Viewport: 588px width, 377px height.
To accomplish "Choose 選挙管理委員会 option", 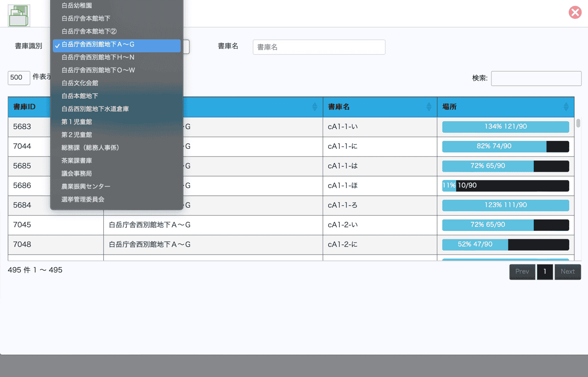I will (83, 199).
